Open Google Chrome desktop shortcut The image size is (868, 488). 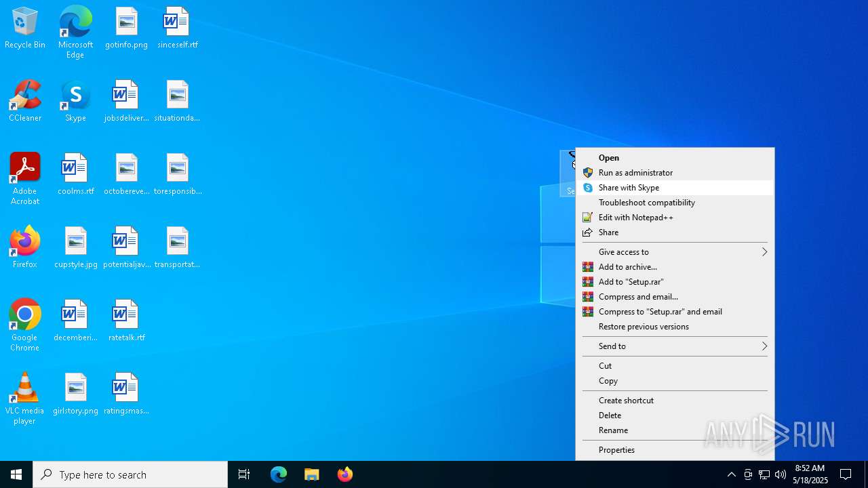tap(25, 325)
